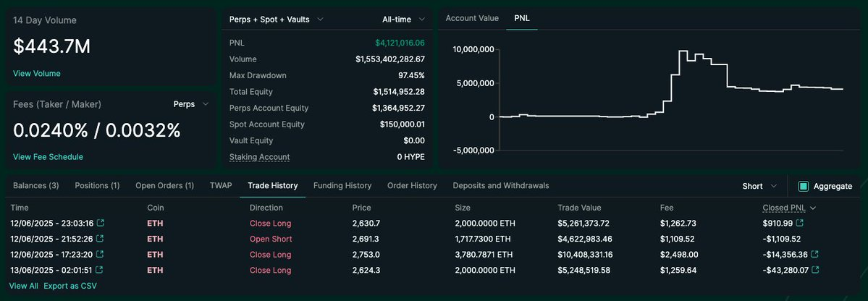This screenshot has height=301, width=868.
Task: Open explorer link icon beside 17:23:20 trade time
Action: coord(100,255)
